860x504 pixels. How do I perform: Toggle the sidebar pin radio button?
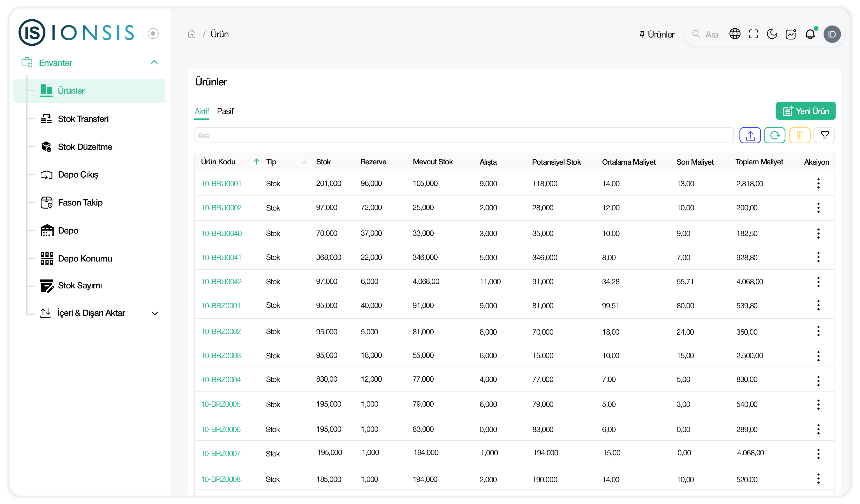click(153, 33)
